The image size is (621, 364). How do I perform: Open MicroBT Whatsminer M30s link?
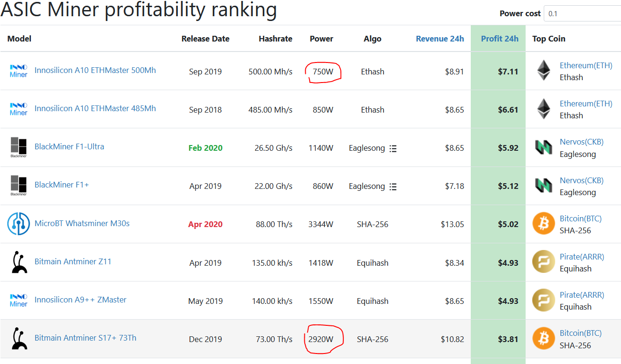82,223
